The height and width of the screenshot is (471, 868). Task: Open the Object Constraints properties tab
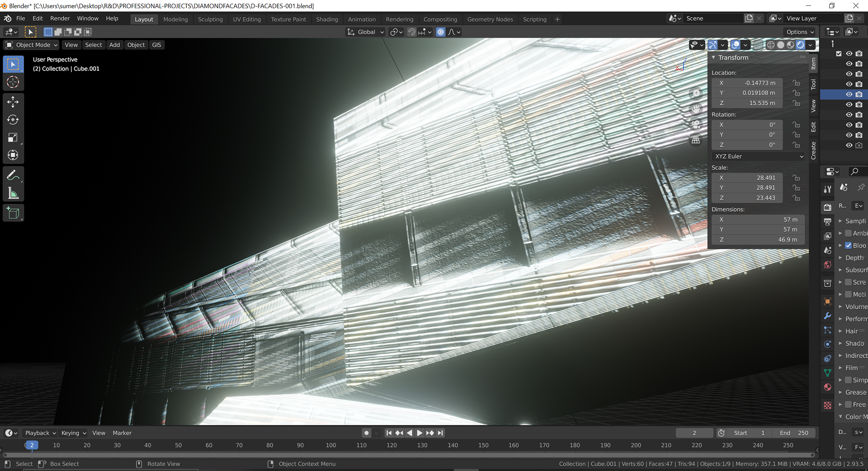(827, 358)
